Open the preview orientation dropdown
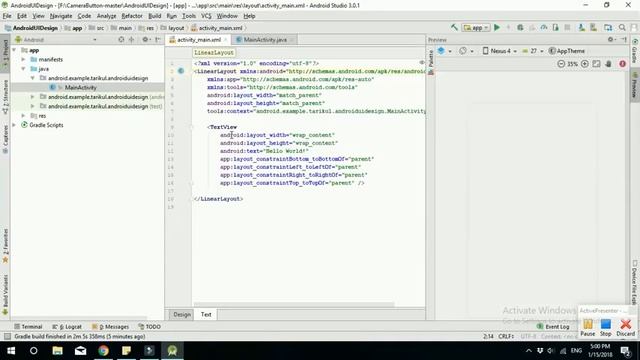 pyautogui.click(x=466, y=51)
